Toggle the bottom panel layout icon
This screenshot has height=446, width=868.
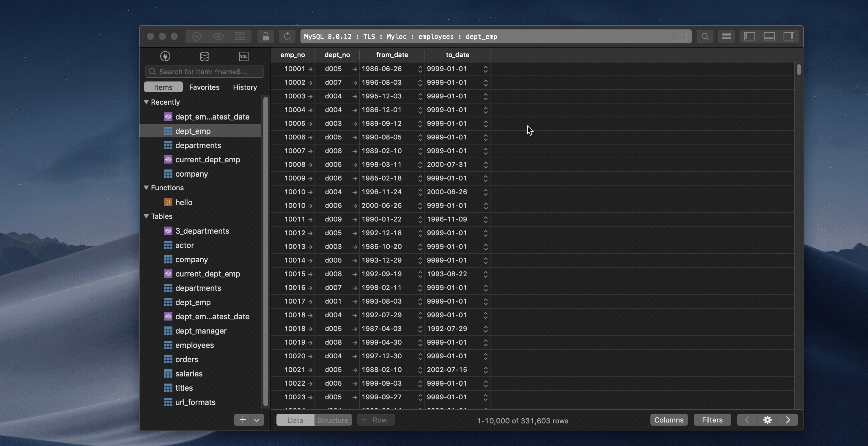point(769,36)
